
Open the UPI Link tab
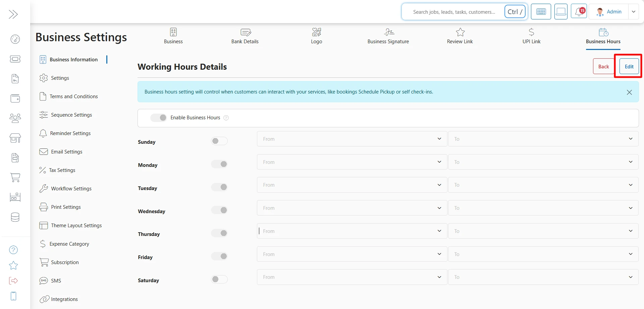click(531, 36)
